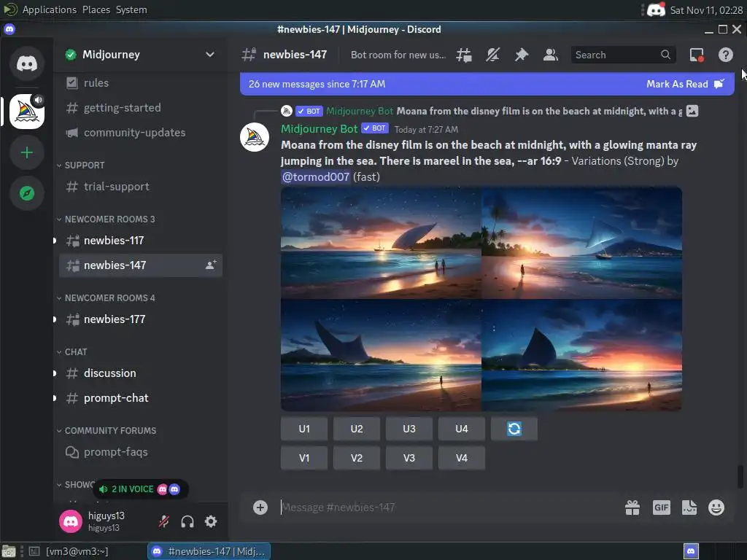Click Midjourney Bot avatar in message
Image resolution: width=747 pixels, height=560 pixels.
(x=255, y=137)
